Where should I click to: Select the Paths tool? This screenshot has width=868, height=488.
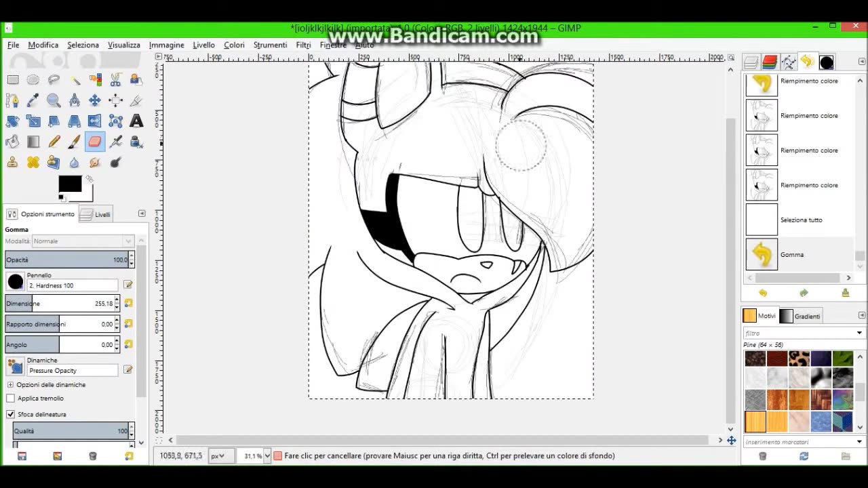point(12,101)
